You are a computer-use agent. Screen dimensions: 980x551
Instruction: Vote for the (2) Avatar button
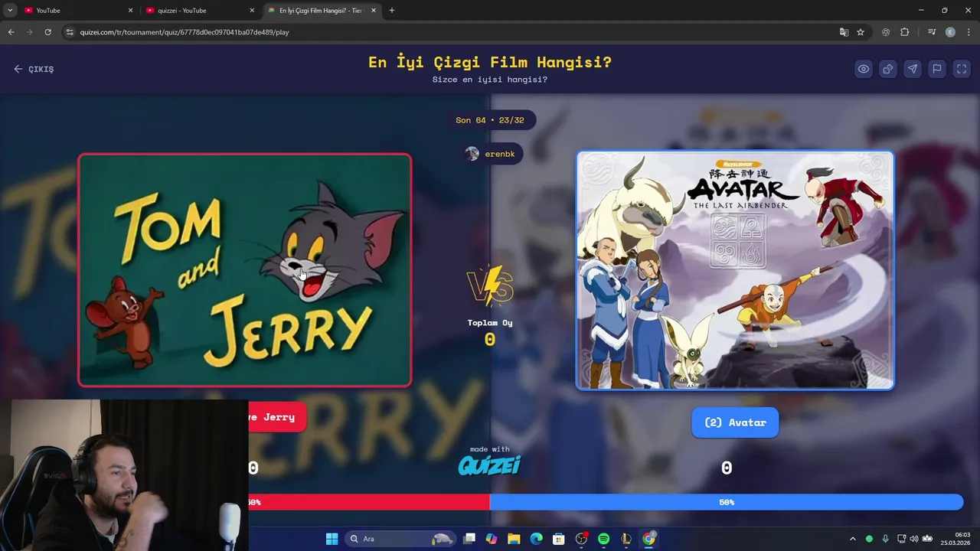[x=735, y=422]
